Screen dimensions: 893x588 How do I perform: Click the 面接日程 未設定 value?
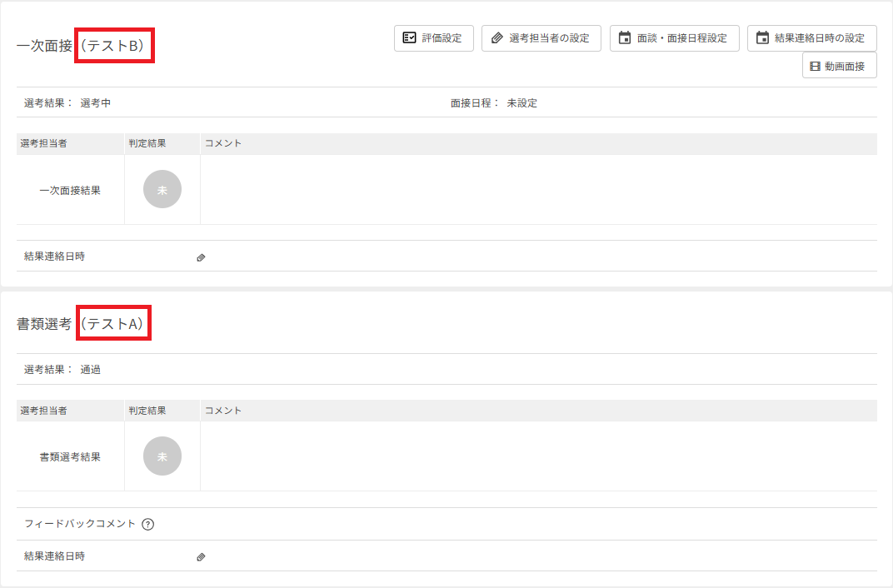pos(522,103)
